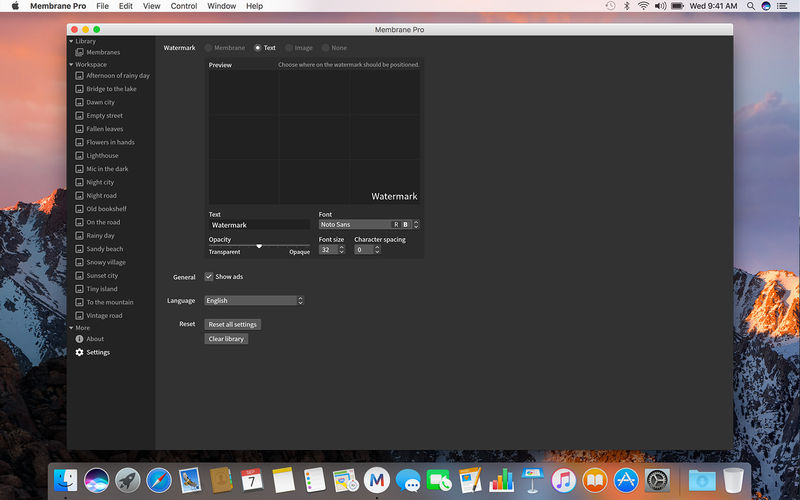Select Snowy village in workspace list

pos(106,262)
